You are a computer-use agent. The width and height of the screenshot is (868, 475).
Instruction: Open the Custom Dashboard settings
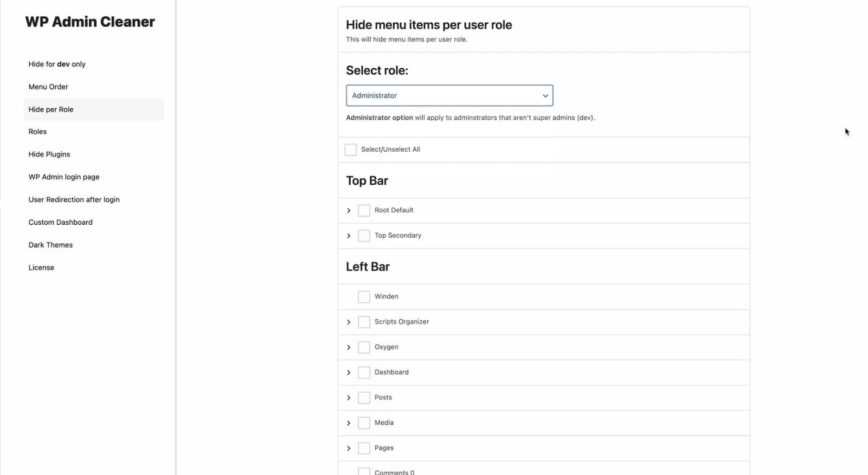(60, 222)
